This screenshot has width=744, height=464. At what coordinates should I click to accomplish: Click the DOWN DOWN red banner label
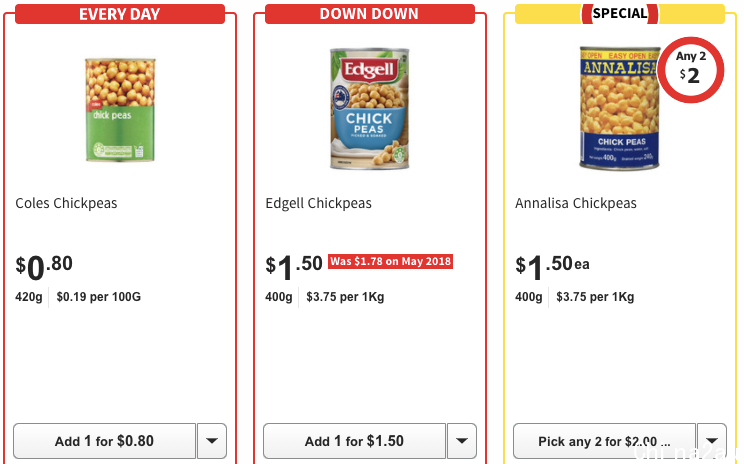[370, 14]
